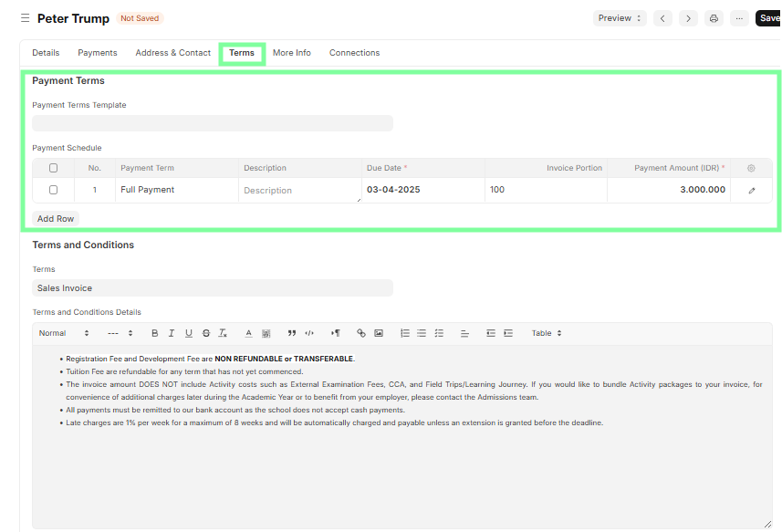The image size is (782, 532).
Task: Open the sidebar hamburger menu
Action: point(25,18)
